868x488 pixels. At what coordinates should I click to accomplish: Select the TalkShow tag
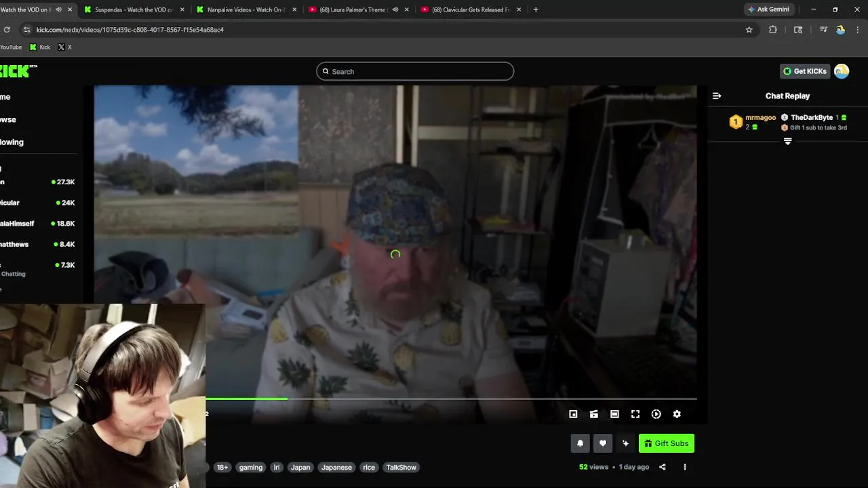pos(401,467)
